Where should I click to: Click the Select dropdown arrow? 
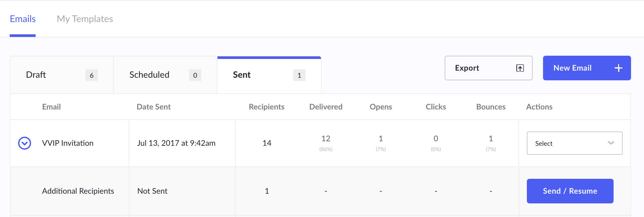pyautogui.click(x=611, y=143)
